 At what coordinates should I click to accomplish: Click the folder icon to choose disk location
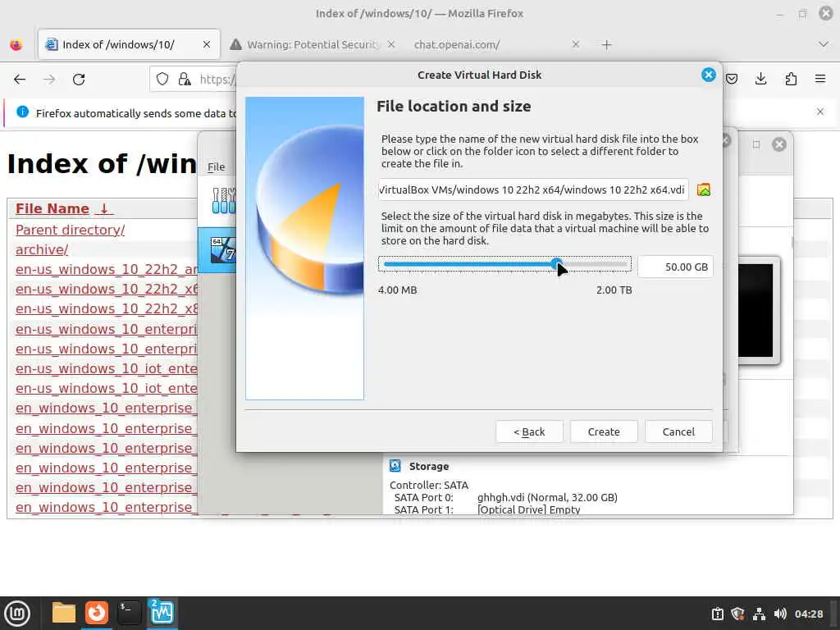coord(703,189)
